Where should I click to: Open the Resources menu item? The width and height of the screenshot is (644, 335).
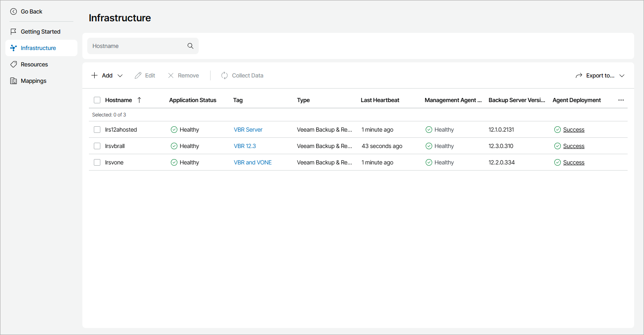click(x=34, y=64)
